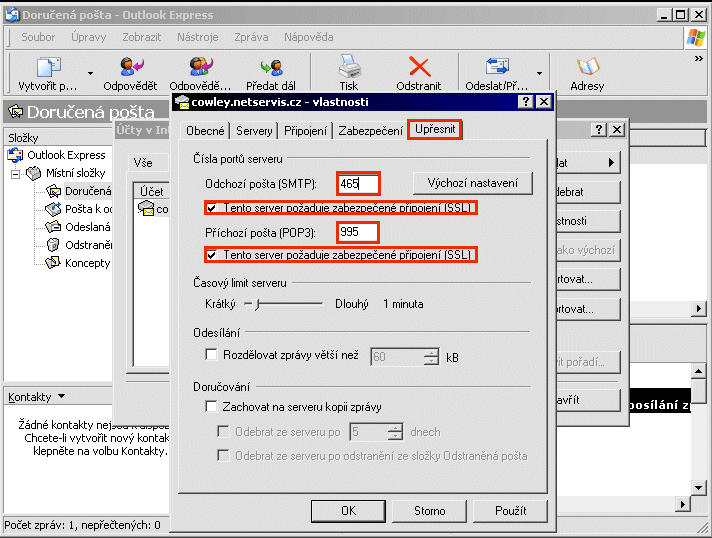Click the Odpovědět všem reply-all icon
Image resolution: width=712 pixels, height=538 pixels.
[200, 67]
